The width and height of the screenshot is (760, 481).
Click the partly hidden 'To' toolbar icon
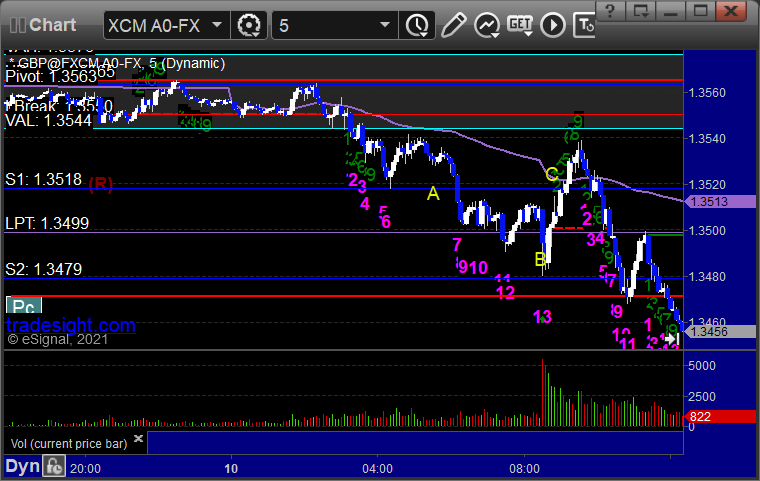[584, 25]
